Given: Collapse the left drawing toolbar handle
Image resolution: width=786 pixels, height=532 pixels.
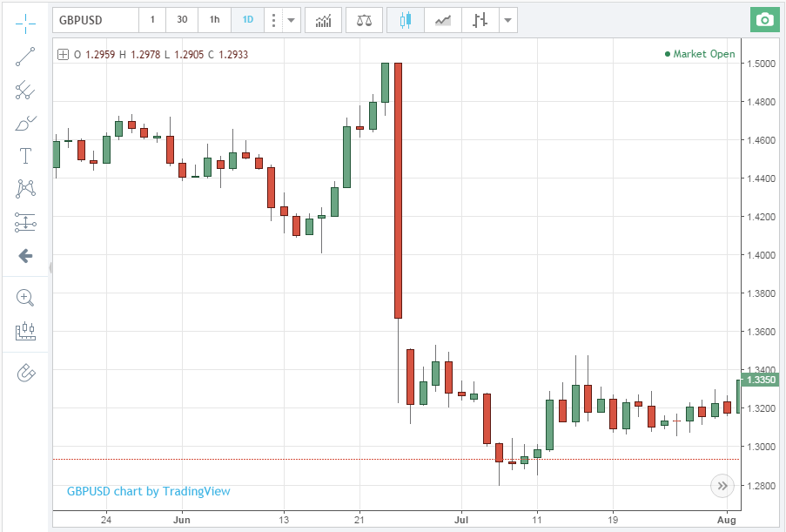Looking at the screenshot, I should click(50, 268).
